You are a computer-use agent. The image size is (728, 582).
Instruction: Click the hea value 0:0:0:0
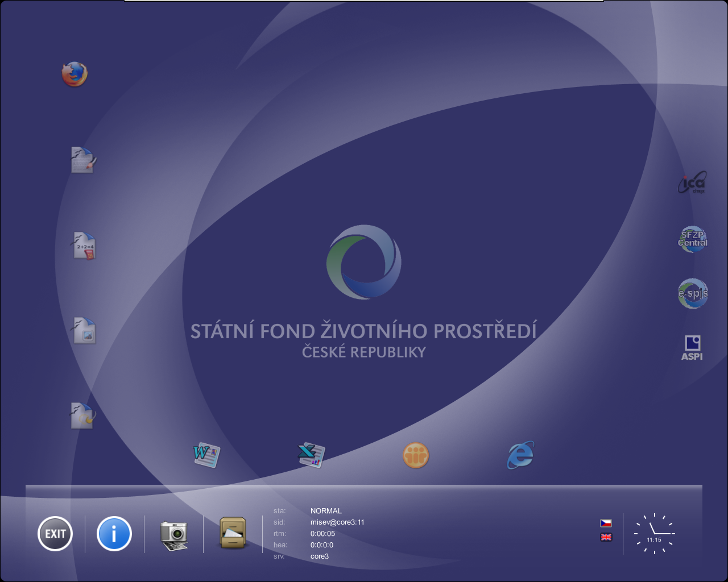(322, 545)
